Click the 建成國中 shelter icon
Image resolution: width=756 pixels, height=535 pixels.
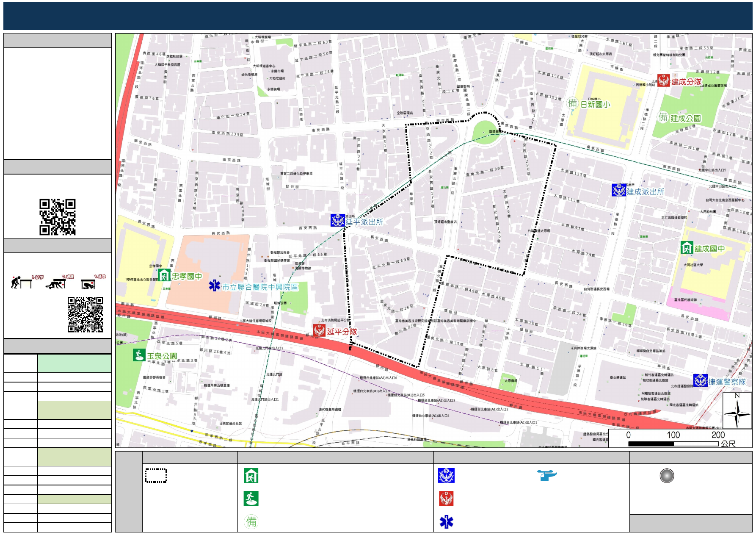(687, 248)
